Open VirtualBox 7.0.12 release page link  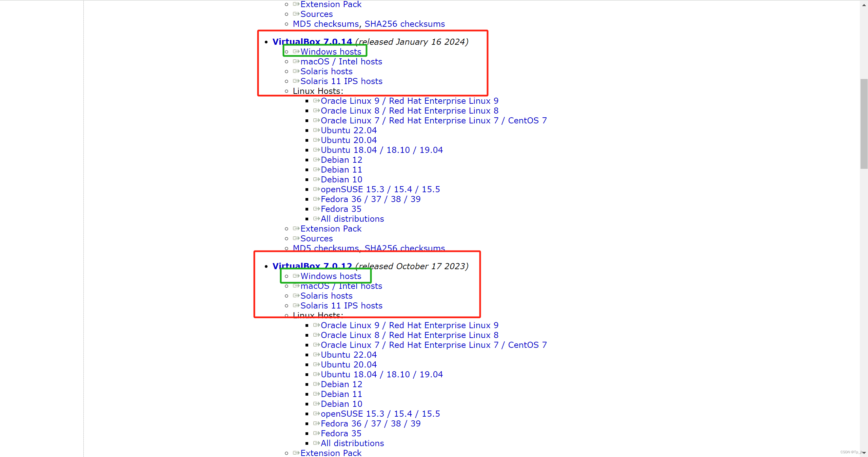[x=312, y=266]
